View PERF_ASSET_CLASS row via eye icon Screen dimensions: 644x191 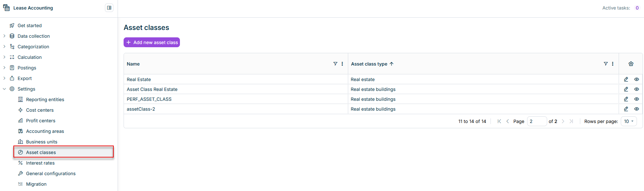tap(637, 99)
